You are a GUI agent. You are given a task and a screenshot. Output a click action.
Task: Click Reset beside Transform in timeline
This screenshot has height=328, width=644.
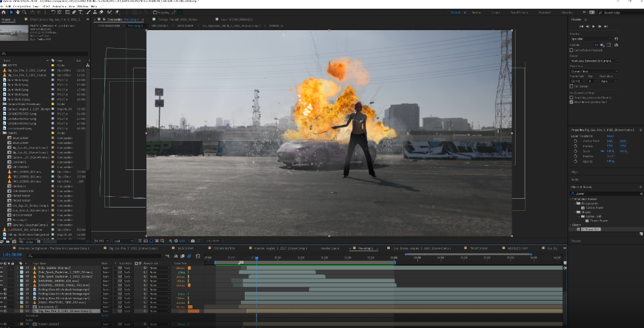[105, 316]
